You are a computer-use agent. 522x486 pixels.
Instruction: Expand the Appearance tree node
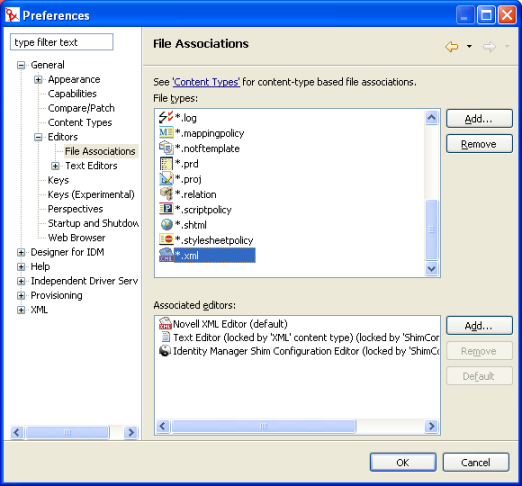click(38, 79)
